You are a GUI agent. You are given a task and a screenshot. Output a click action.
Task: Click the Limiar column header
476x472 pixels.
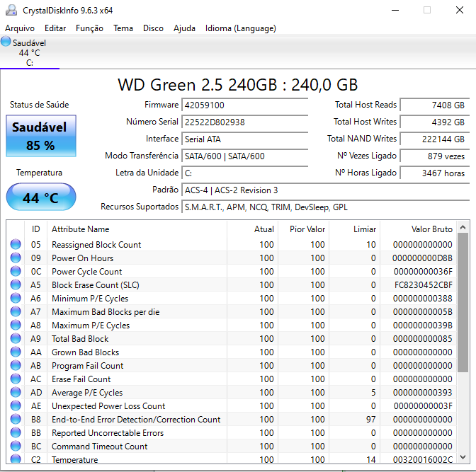tap(354, 229)
